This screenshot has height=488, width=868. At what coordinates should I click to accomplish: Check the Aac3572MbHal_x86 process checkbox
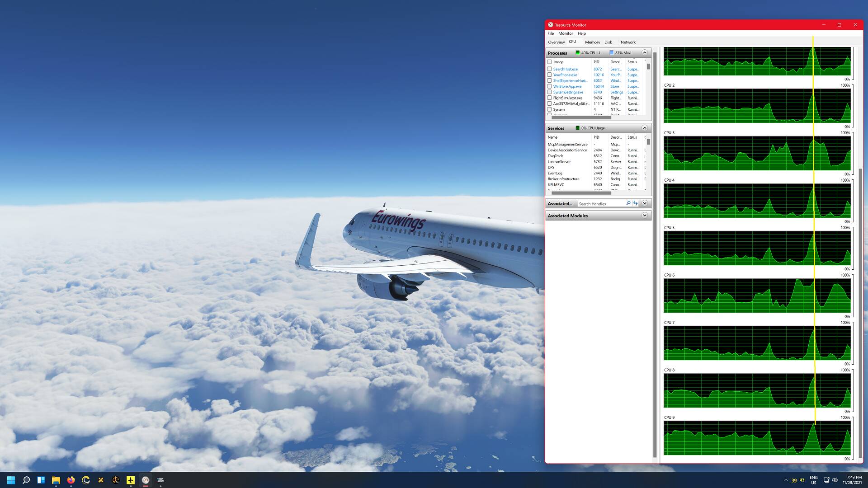[549, 103]
